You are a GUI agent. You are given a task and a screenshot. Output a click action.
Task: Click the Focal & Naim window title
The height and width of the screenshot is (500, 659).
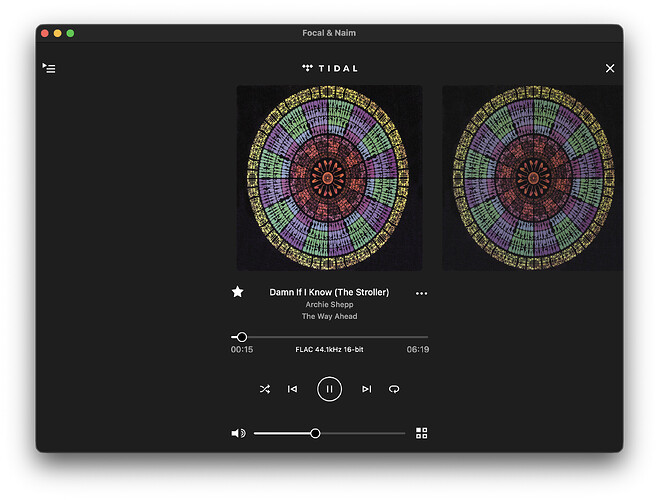point(329,33)
